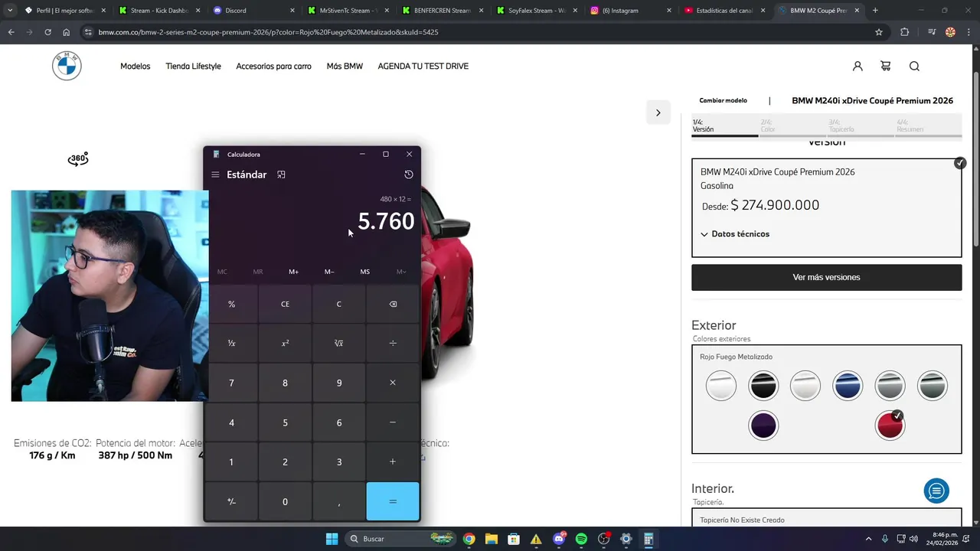This screenshot has width=980, height=551.
Task: Switch to the Estadísticas del canal tab
Action: point(726,11)
